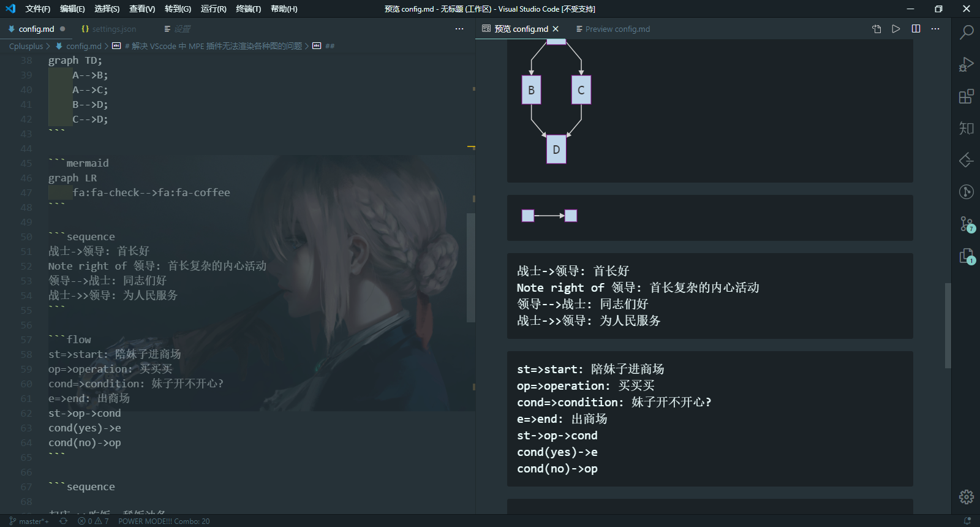The width and height of the screenshot is (980, 527).
Task: Click 'e=>end: 出商场' in the preview
Action: 562,419
